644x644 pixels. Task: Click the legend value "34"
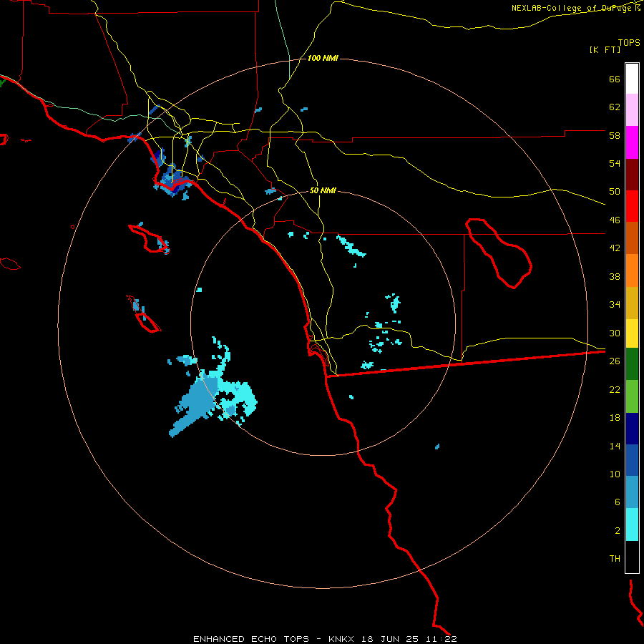pos(615,305)
